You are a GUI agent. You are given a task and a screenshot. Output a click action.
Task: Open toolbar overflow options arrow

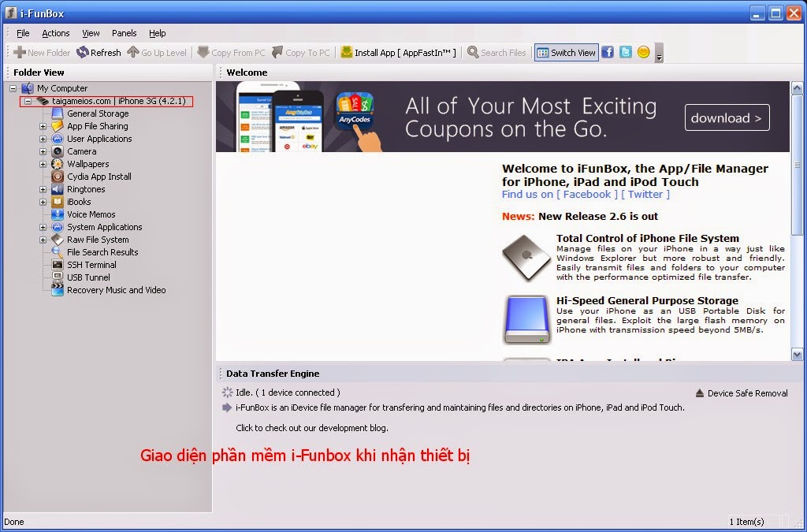tap(659, 53)
